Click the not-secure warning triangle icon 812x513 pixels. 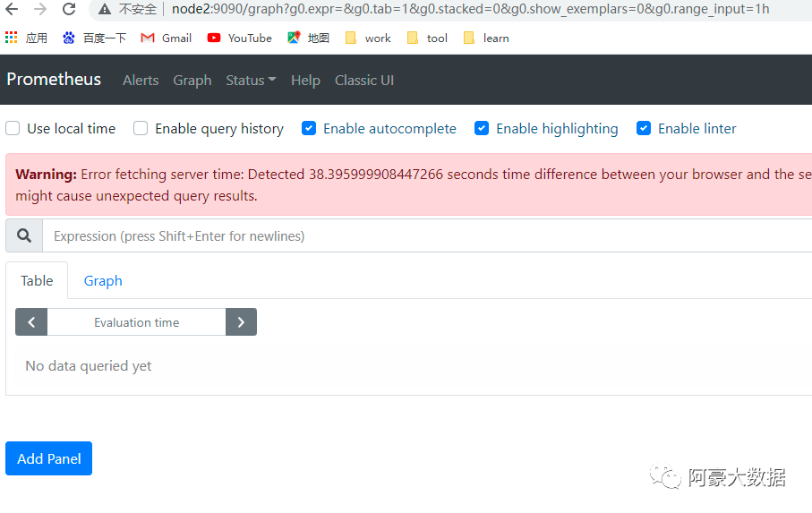tap(105, 9)
